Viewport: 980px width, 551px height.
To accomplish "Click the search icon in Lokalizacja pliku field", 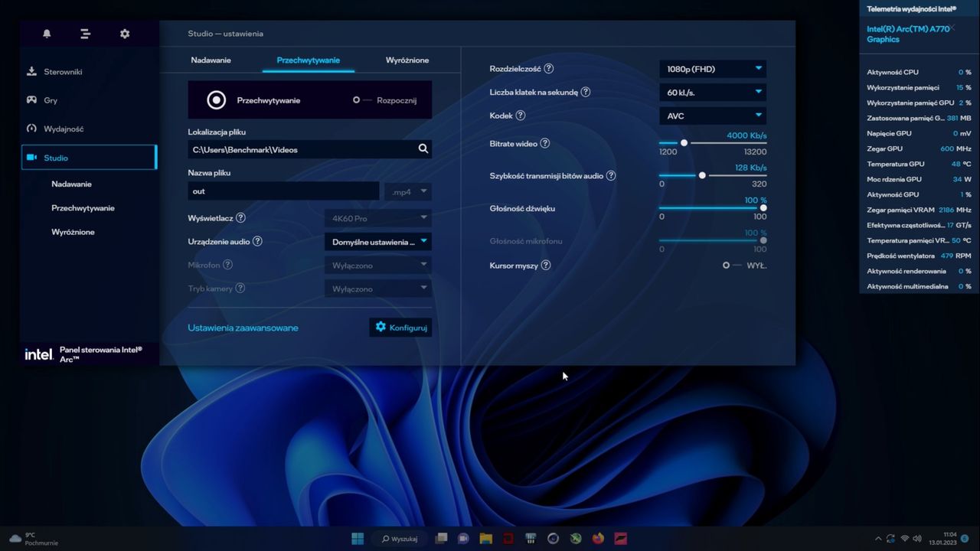I will pyautogui.click(x=423, y=149).
